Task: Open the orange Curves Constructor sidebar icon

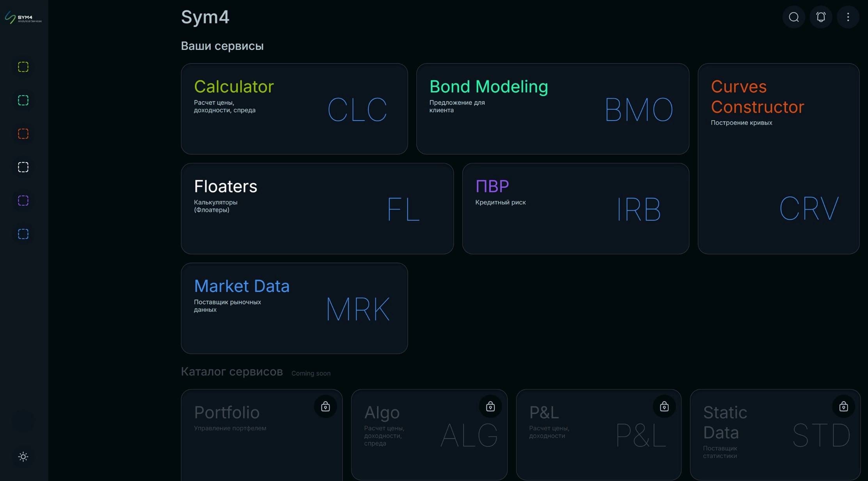Action: [x=23, y=134]
